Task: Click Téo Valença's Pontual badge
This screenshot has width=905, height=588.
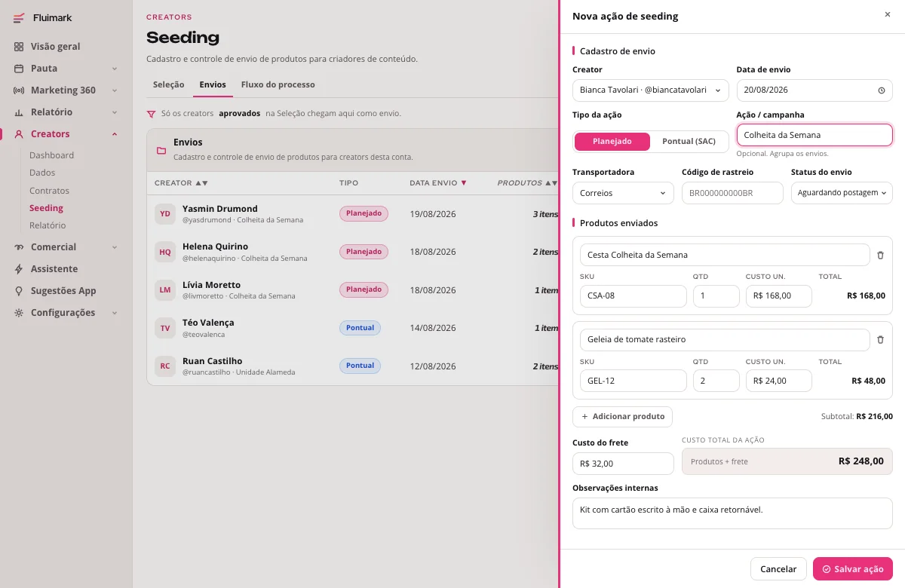Action: [360, 328]
